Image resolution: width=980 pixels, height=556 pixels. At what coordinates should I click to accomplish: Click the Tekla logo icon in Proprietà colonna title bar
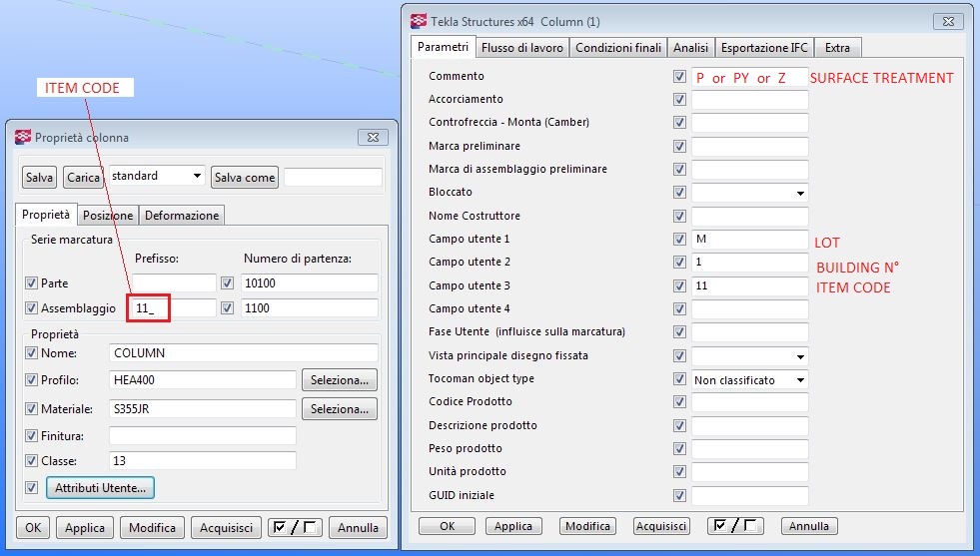(23, 138)
